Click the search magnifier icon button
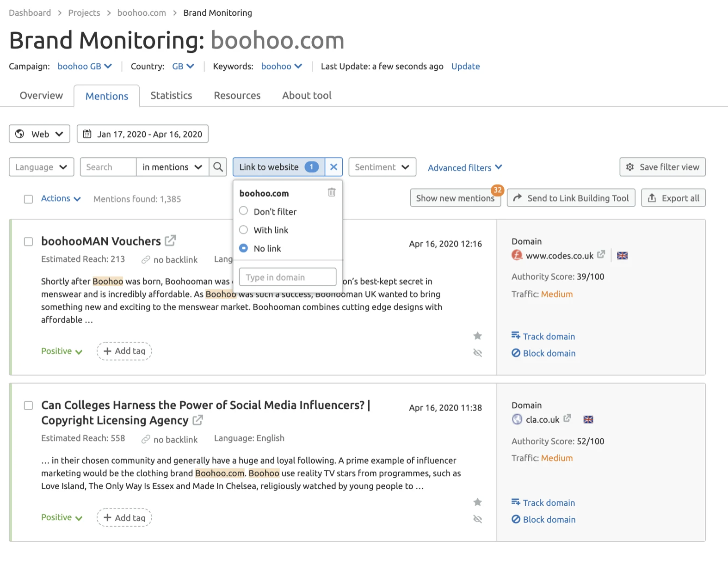This screenshot has width=728, height=565. click(x=218, y=167)
